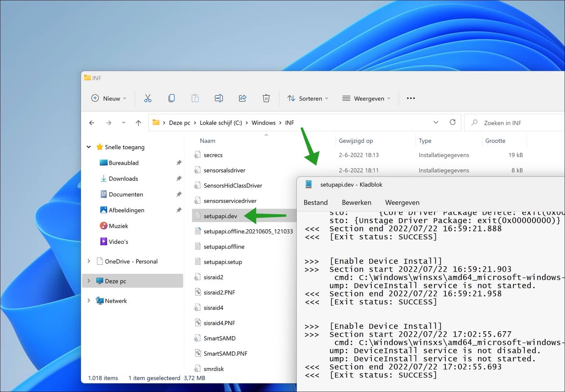The height and width of the screenshot is (392, 565).
Task: Pin-toggle the Downloads quick access entry
Action: [x=179, y=178]
